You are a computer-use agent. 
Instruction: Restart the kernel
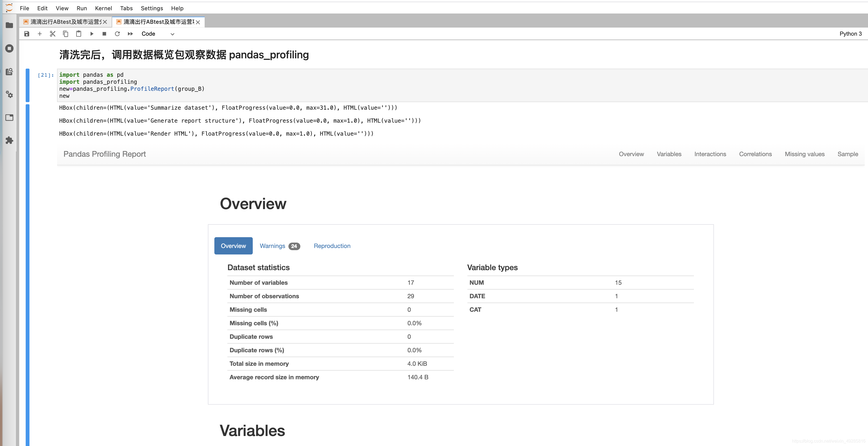point(117,34)
